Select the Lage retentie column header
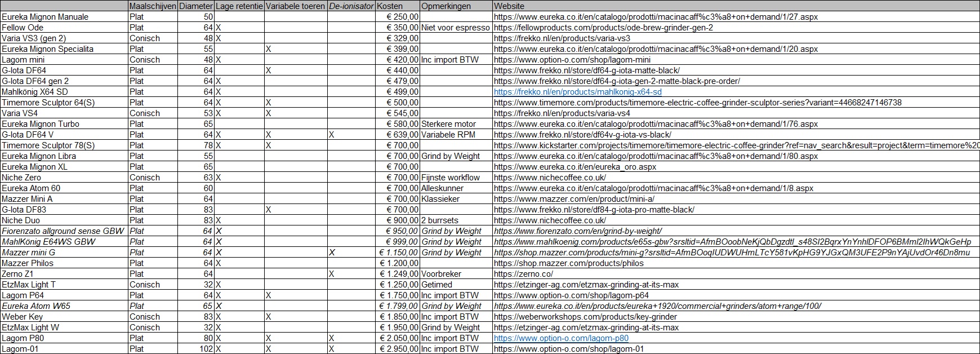The height and width of the screenshot is (354, 980). (x=239, y=6)
